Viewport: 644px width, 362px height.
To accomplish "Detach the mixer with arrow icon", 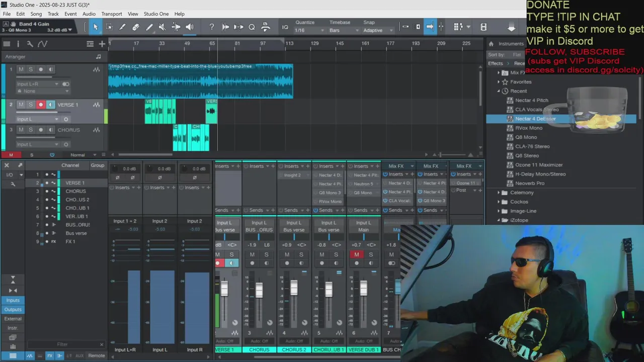I will tap(20, 165).
